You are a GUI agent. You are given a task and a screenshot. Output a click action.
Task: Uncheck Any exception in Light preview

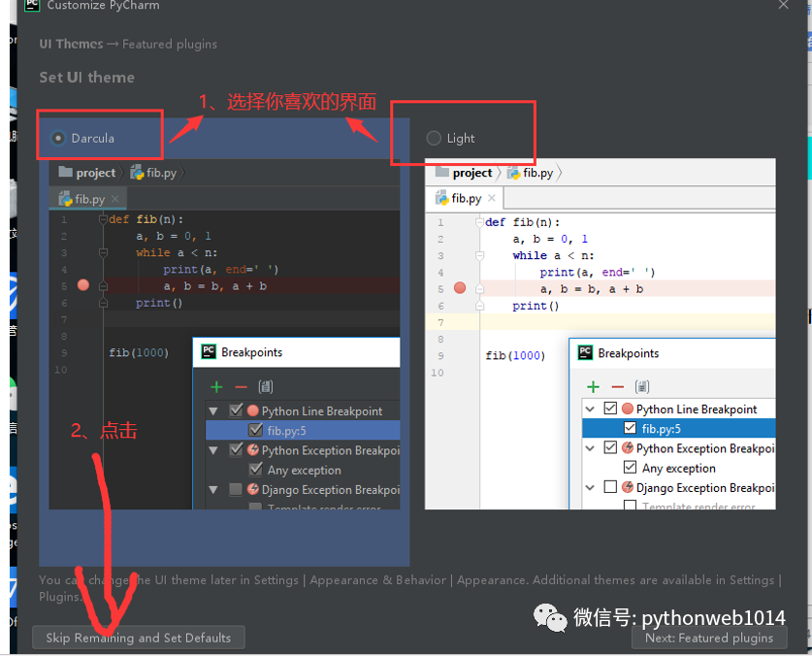(631, 467)
